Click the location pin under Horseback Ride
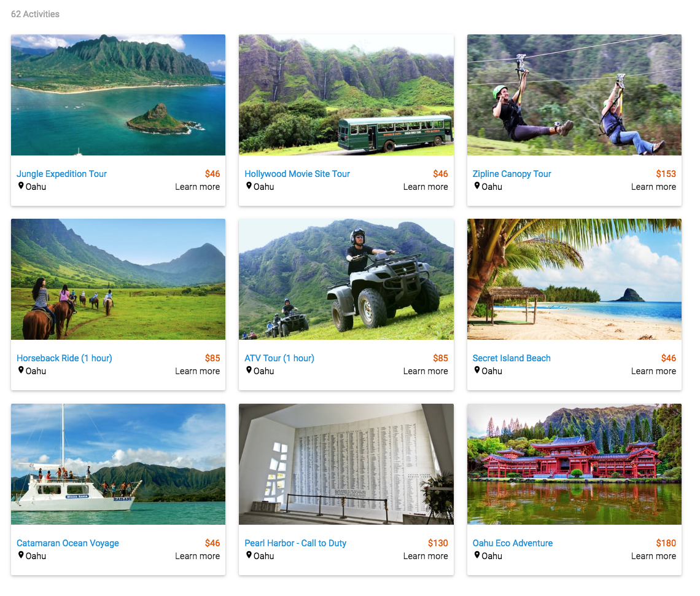This screenshot has height=596, width=700. (21, 371)
